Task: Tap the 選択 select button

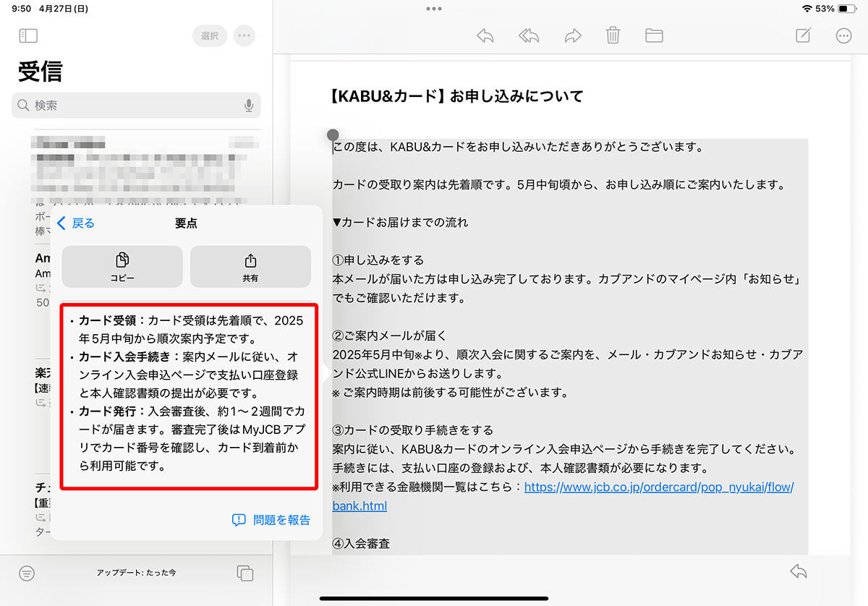Action: point(210,35)
